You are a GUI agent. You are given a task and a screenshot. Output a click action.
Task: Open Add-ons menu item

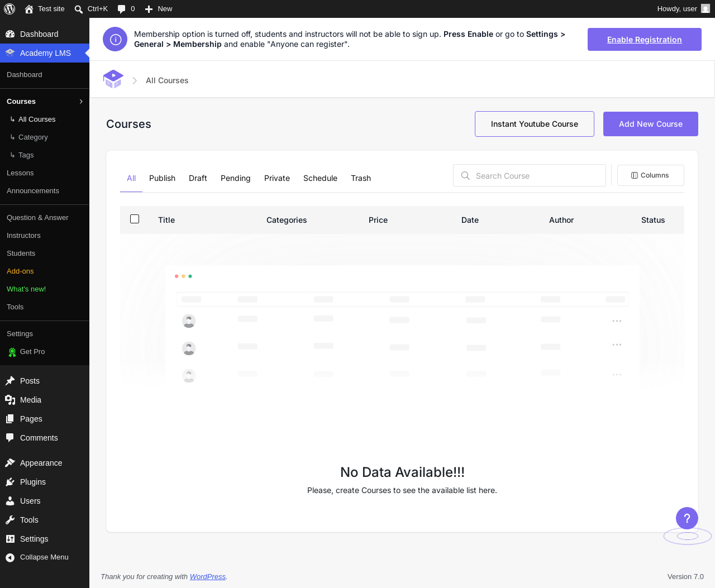tap(20, 271)
